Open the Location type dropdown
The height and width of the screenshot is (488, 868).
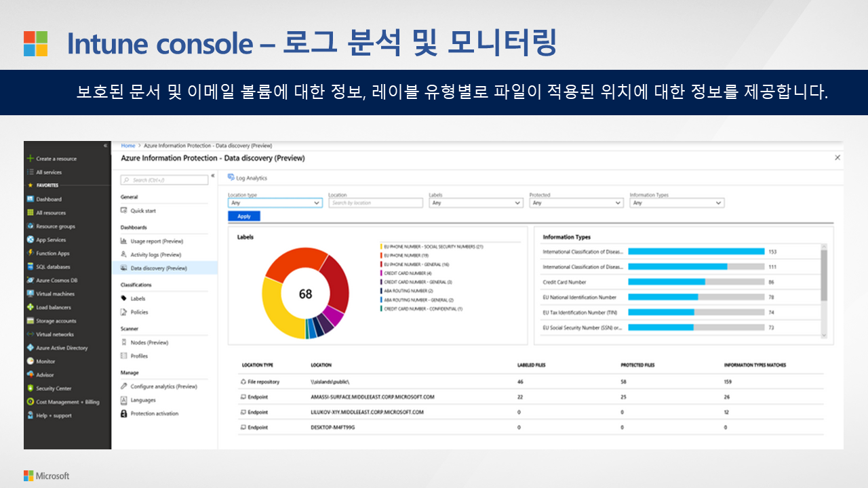(275, 203)
